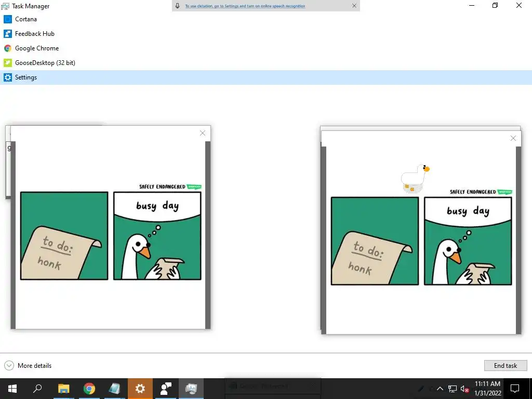Open Google Chrome from taskbar

(x=89, y=389)
